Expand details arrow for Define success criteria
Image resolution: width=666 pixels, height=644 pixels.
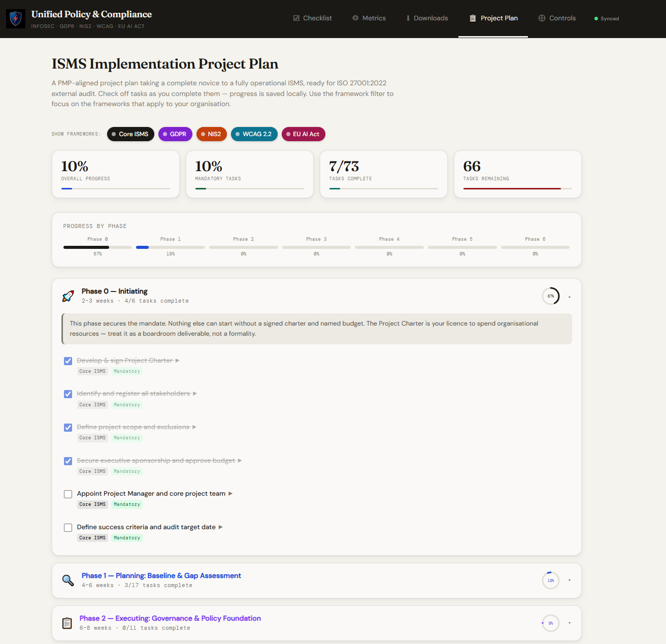pos(221,527)
